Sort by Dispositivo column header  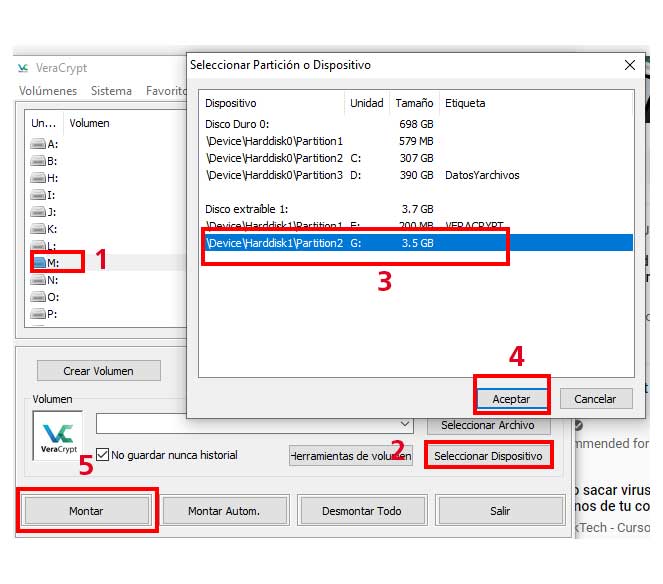[x=271, y=103]
